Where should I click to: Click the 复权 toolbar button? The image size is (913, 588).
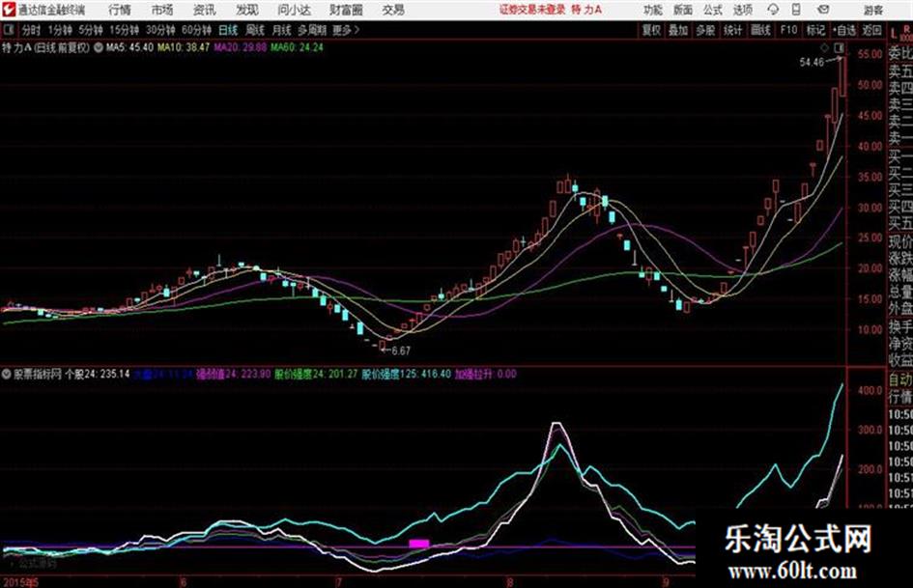(x=651, y=30)
